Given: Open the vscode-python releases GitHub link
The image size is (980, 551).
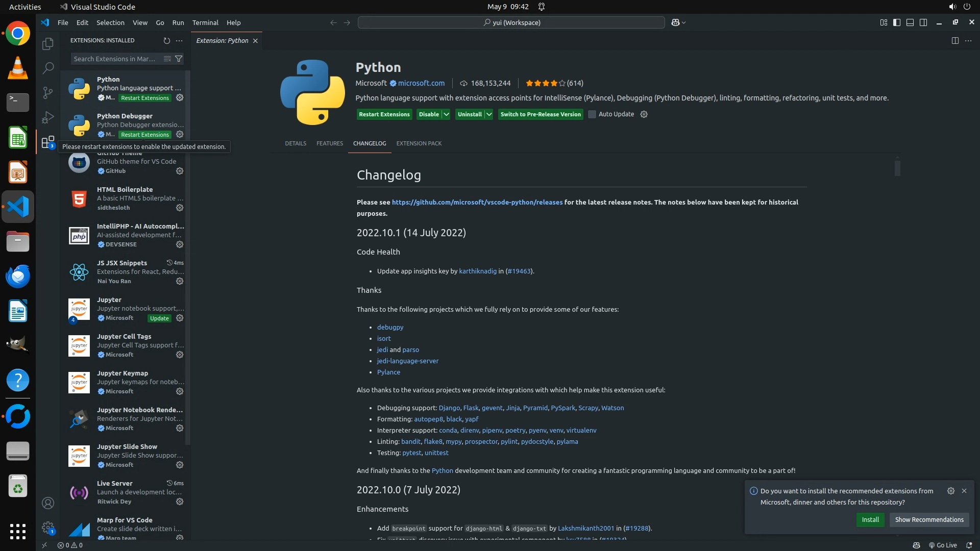Looking at the screenshot, I should click(477, 202).
